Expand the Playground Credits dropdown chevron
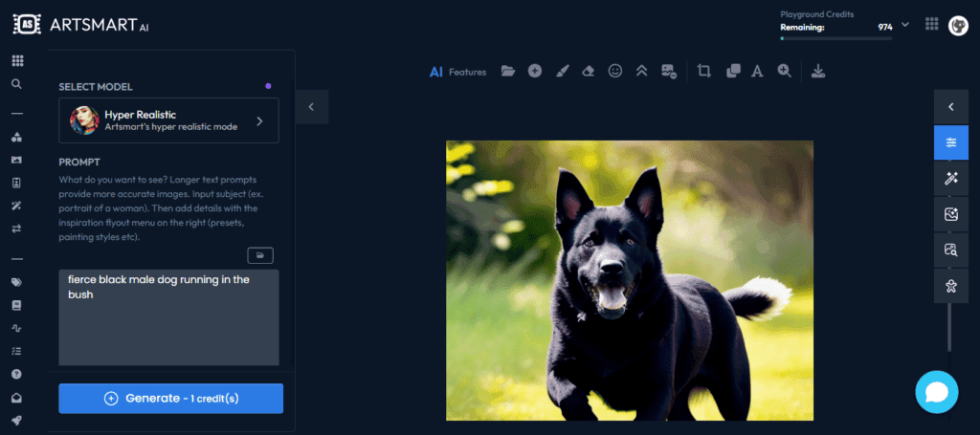 click(x=905, y=25)
